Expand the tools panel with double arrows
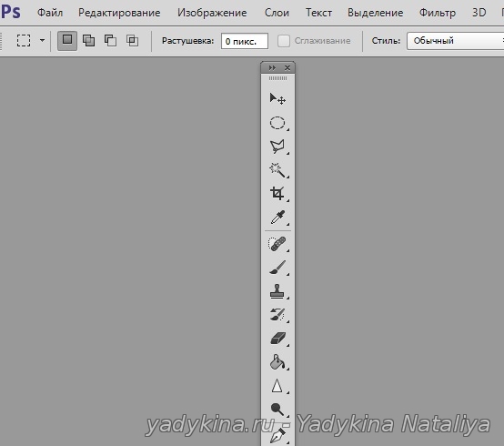The width and height of the screenshot is (504, 446). point(272,68)
